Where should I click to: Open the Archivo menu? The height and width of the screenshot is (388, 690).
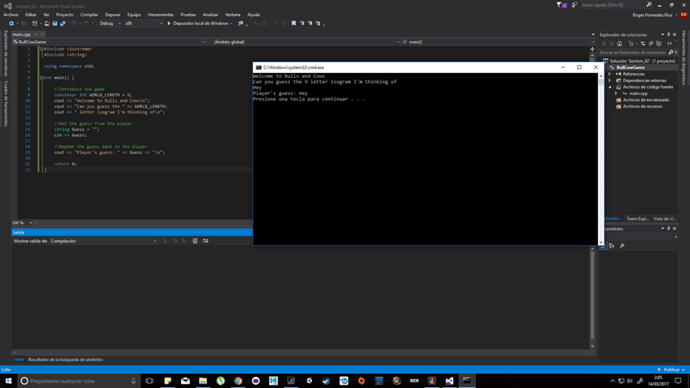(x=11, y=15)
